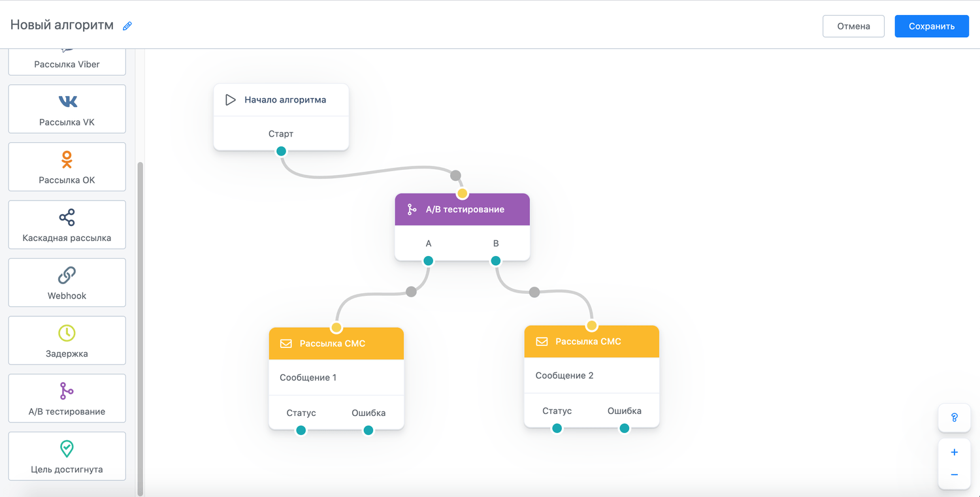Select the Задержка clock block
This screenshot has width=980, height=497.
pos(67,340)
